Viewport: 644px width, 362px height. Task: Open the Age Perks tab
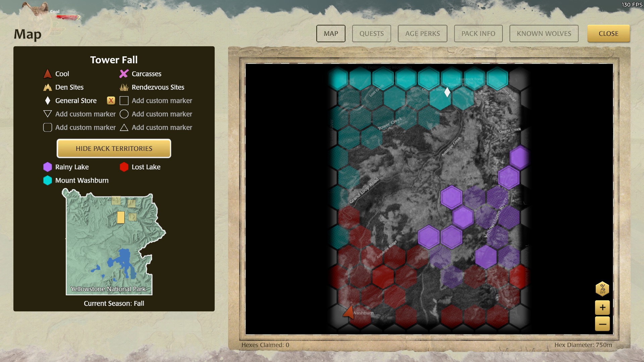(x=422, y=34)
